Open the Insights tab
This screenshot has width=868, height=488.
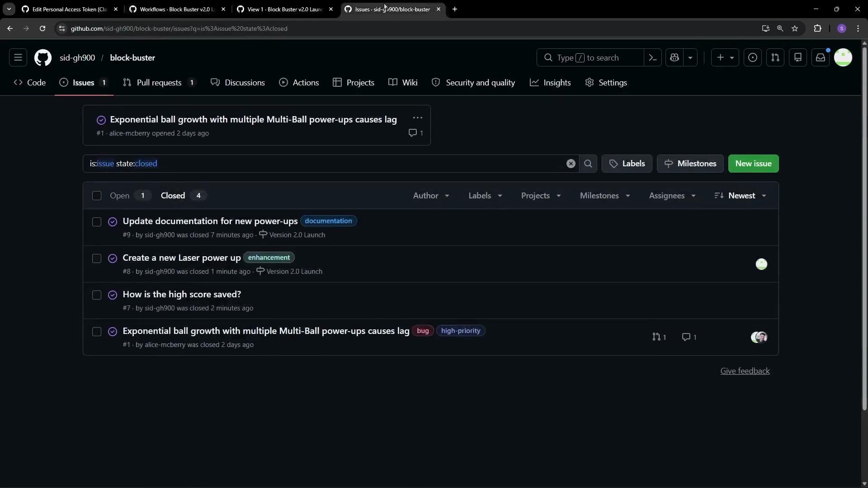550,83
